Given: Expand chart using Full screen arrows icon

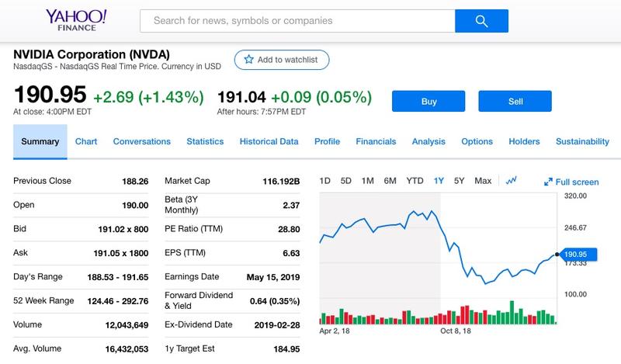Looking at the screenshot, I should 548,182.
